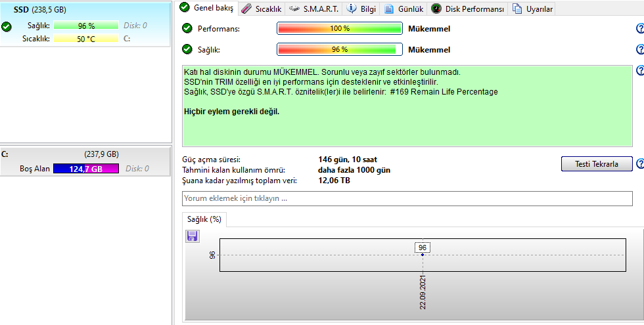Click the daha fazla 1000 gün value

tap(354, 170)
